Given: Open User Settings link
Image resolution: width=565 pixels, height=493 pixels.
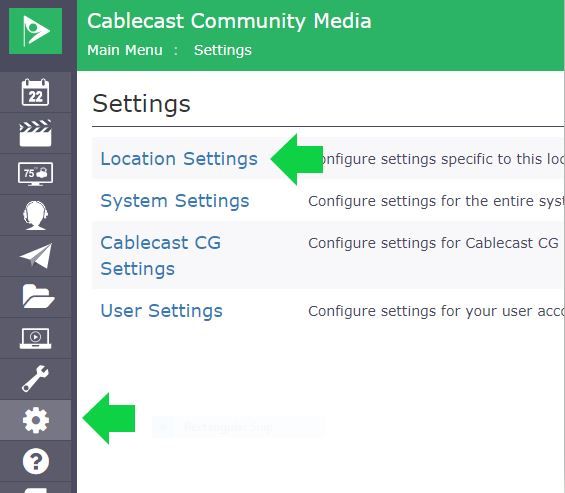Looking at the screenshot, I should 161,311.
